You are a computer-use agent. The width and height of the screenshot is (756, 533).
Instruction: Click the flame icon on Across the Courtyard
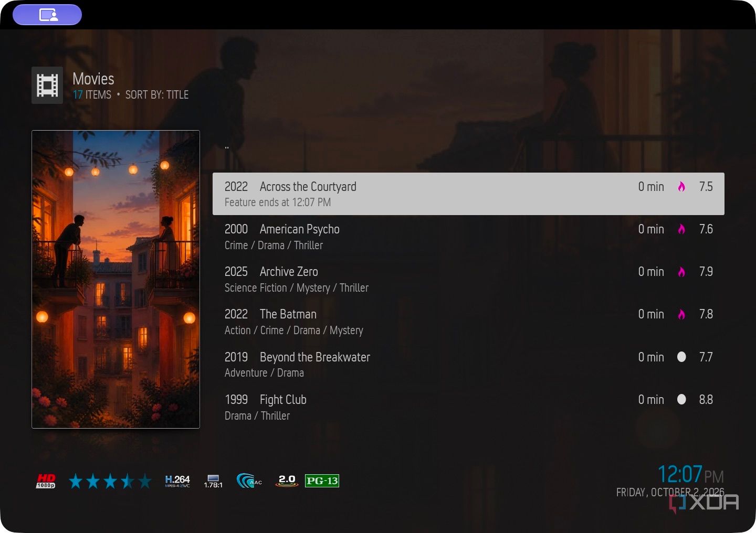pos(681,187)
